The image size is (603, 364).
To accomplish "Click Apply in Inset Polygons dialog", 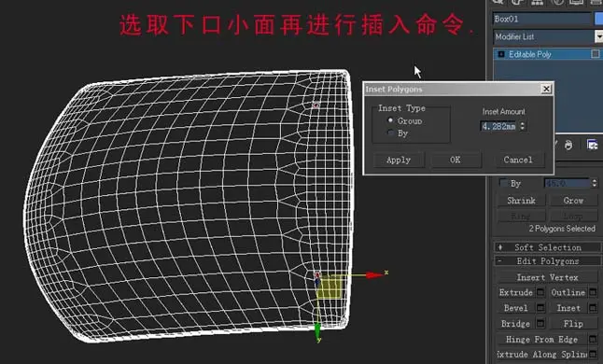I will (x=399, y=160).
